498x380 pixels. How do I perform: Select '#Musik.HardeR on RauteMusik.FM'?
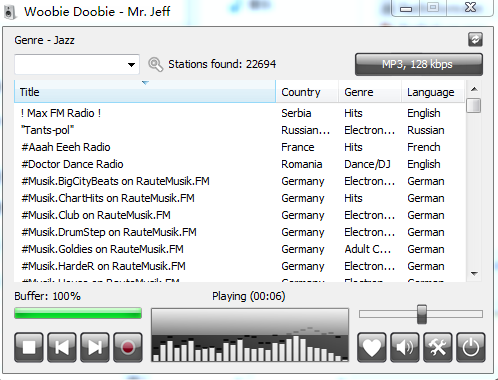click(x=239, y=266)
